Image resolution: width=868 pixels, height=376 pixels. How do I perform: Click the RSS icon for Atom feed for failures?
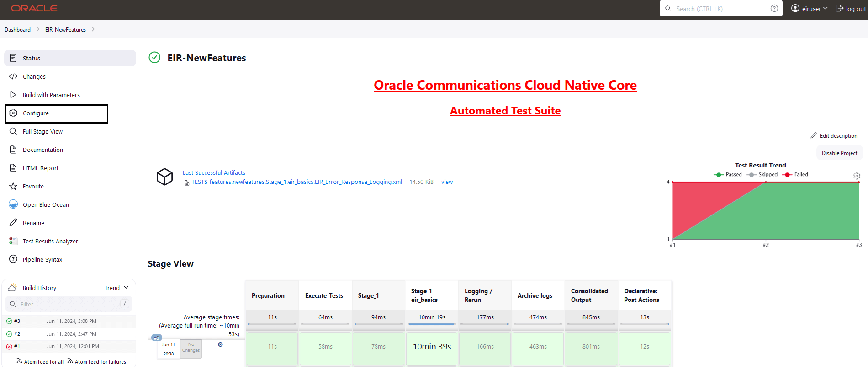pyautogui.click(x=70, y=361)
